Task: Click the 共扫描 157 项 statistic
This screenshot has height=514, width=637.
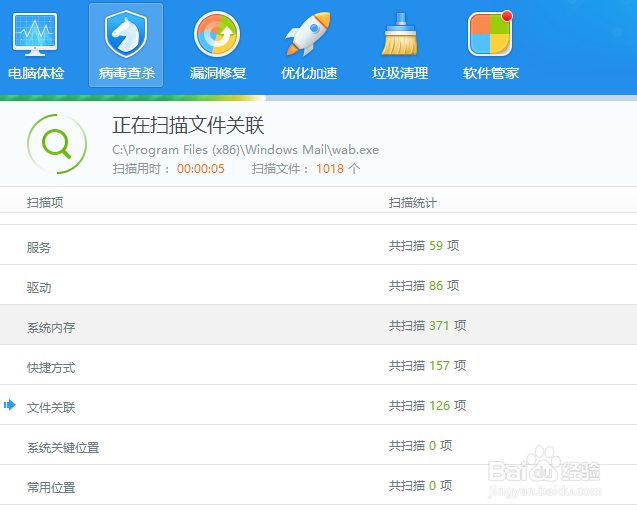Action: pos(427,366)
